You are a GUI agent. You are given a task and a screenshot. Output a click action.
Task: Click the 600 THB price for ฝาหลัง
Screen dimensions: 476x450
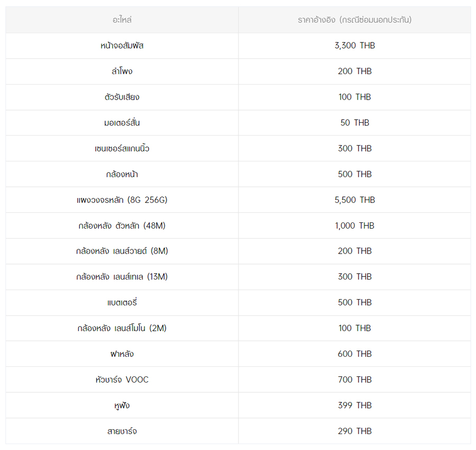click(x=354, y=354)
